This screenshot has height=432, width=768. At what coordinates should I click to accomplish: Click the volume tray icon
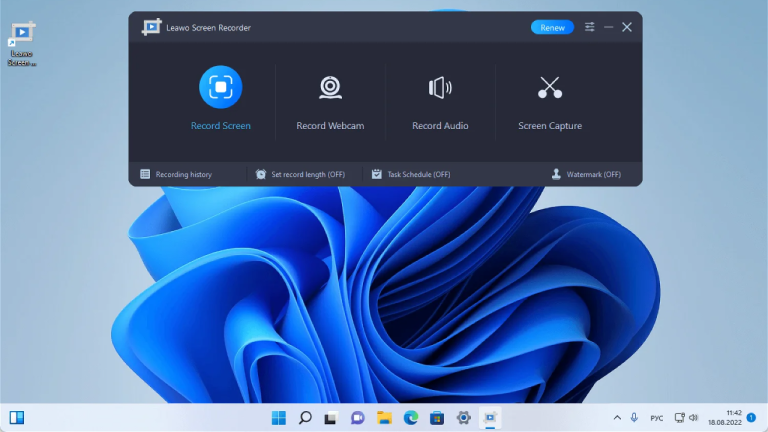coord(693,418)
